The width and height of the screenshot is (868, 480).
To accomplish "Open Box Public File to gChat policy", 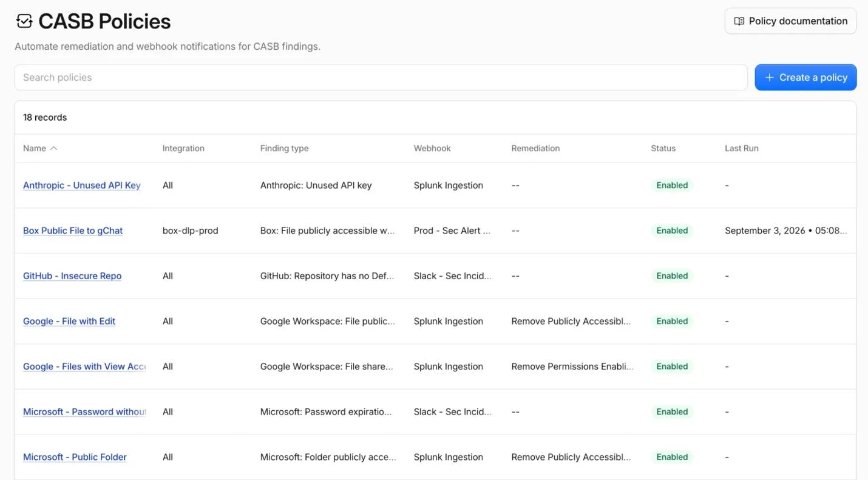I will point(73,231).
